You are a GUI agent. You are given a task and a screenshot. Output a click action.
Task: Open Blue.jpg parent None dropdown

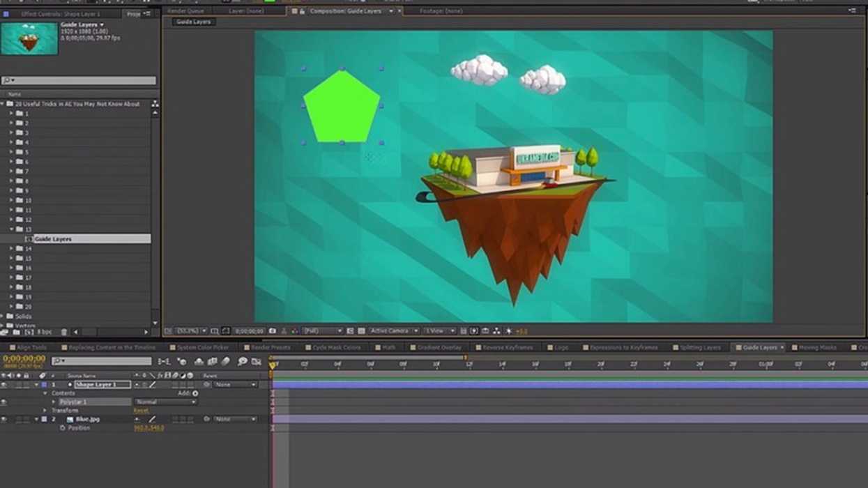tap(236, 419)
